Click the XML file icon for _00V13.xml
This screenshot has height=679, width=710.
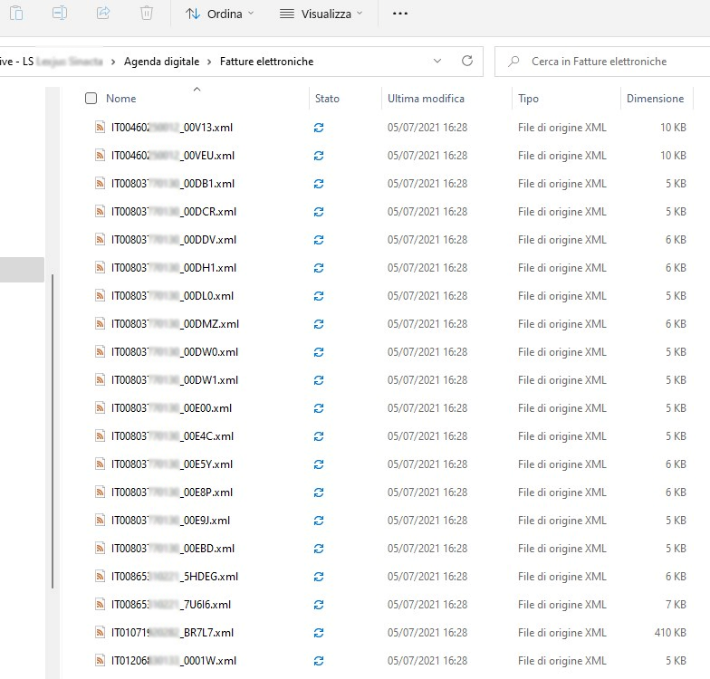[100, 128]
